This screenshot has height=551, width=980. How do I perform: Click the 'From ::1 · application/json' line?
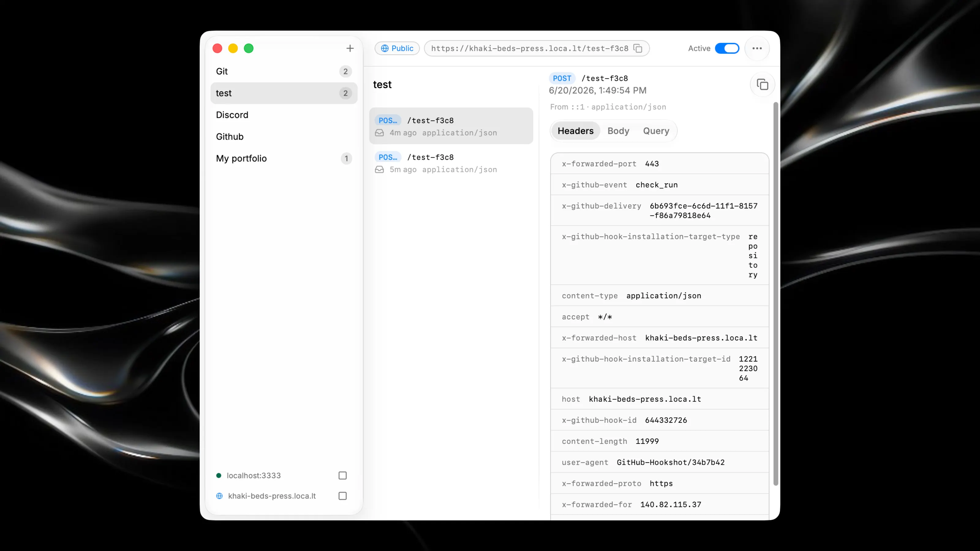(x=608, y=107)
